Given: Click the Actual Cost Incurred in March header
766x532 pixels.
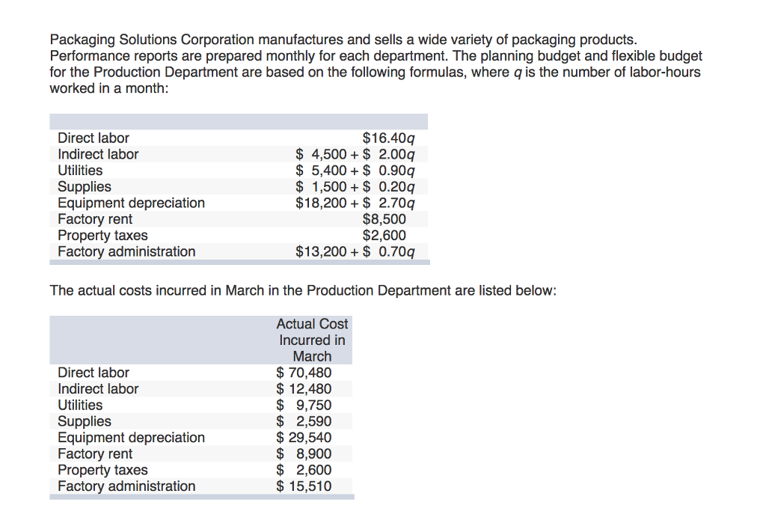Looking at the screenshot, I should click(311, 340).
